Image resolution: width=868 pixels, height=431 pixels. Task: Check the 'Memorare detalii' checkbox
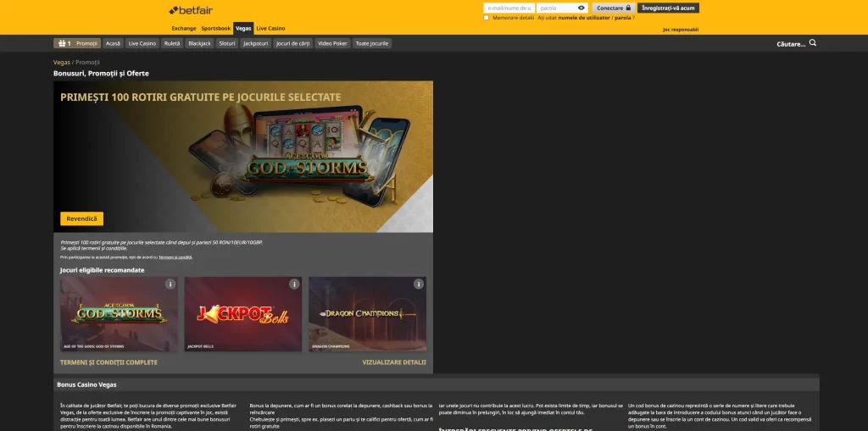pos(487,17)
